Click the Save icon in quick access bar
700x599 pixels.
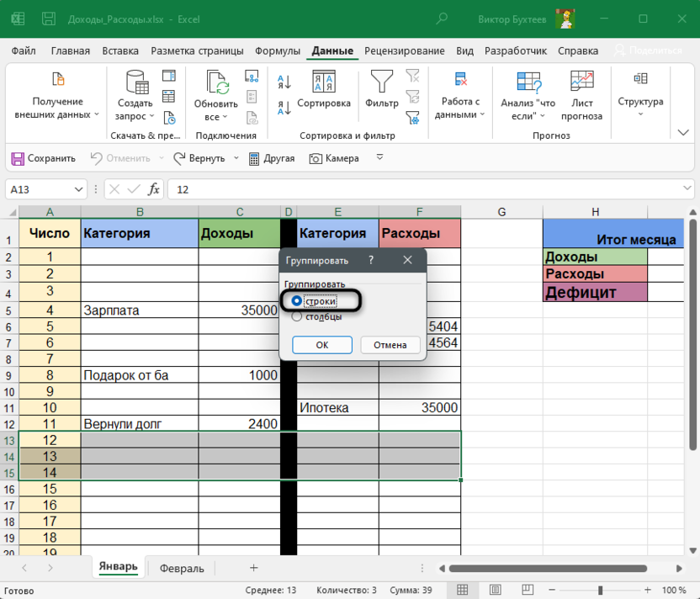pyautogui.click(x=17, y=158)
